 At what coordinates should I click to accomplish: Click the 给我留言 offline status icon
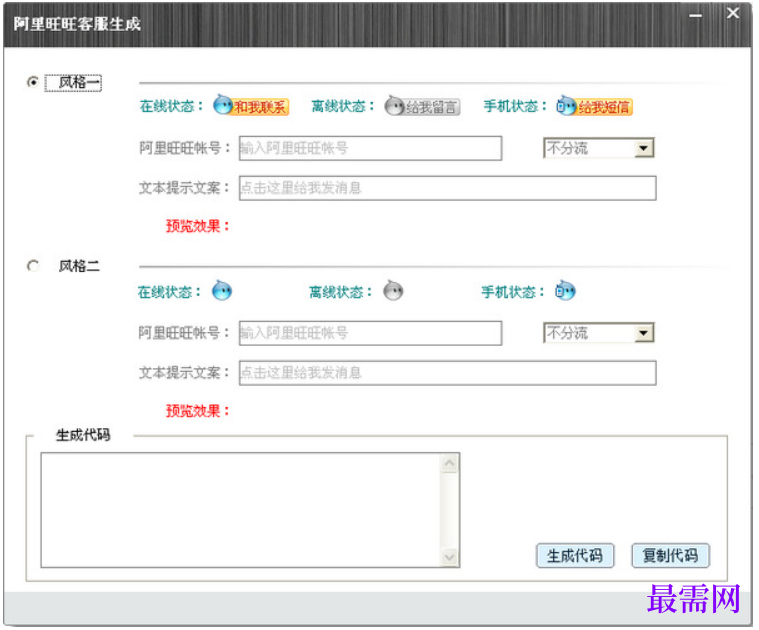click(422, 106)
